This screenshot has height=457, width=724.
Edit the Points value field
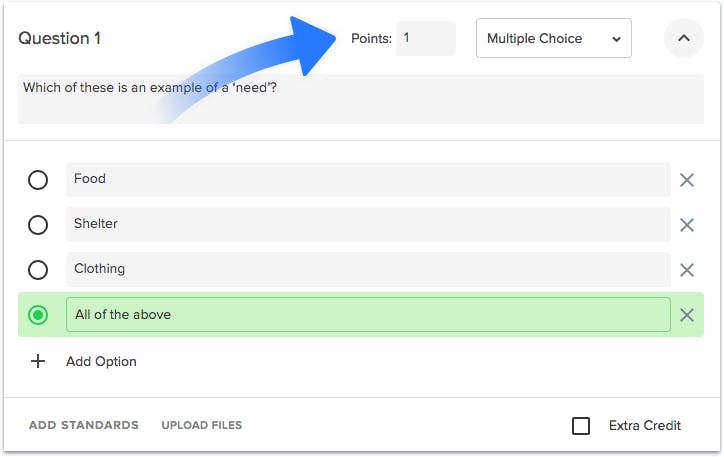point(426,38)
